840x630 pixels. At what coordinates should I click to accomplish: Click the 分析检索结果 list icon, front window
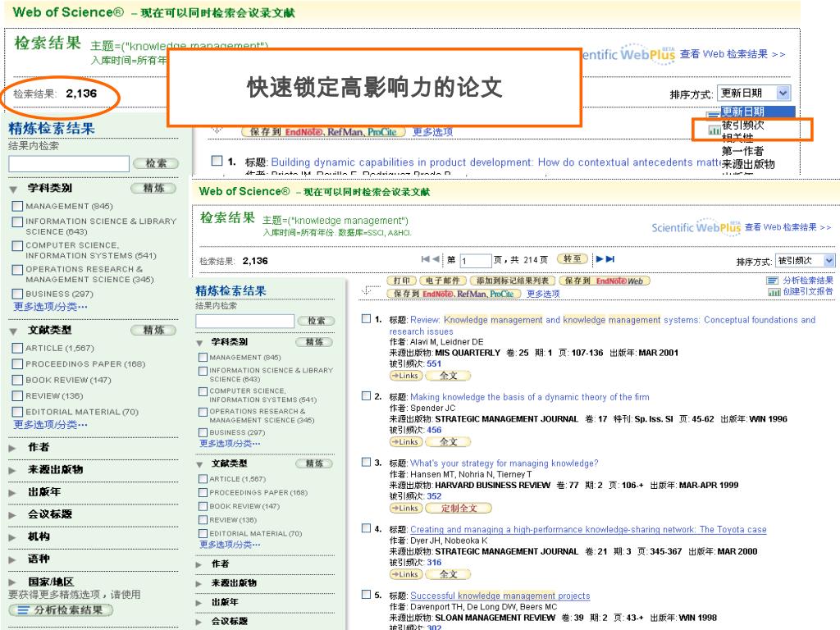(772, 281)
